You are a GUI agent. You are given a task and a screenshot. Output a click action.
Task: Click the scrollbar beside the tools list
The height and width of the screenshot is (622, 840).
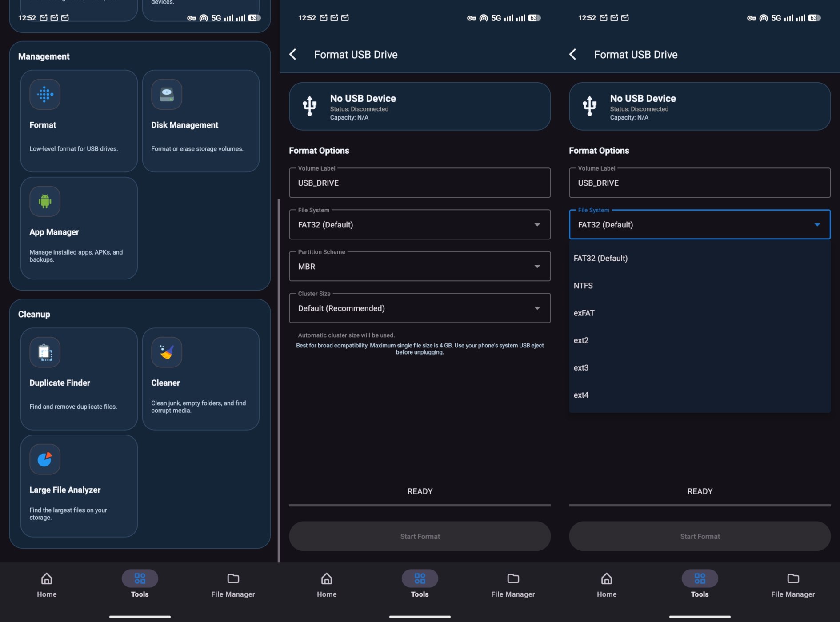point(279,378)
